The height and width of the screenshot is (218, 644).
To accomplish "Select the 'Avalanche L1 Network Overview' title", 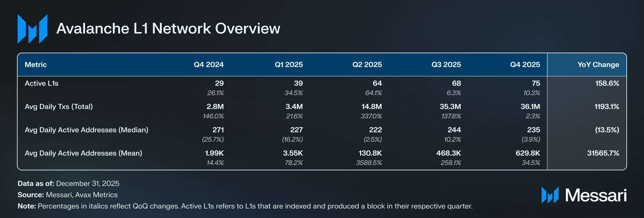I will pos(168,29).
